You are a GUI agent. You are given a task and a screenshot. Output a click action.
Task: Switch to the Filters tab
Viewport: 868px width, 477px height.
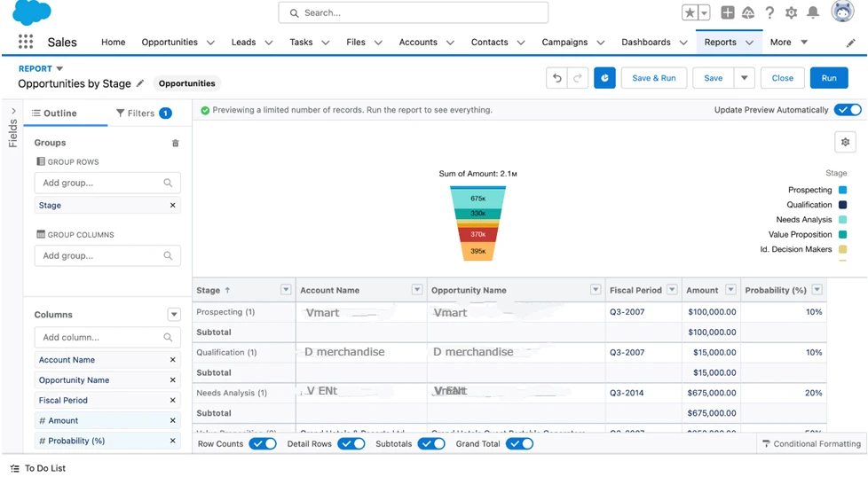(x=144, y=113)
